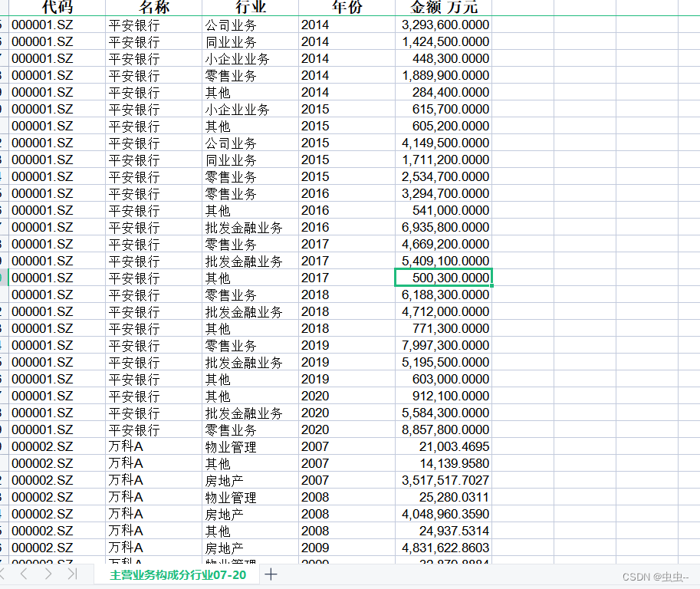Click amount cell 3,293,600.0000
700x589 pixels.
point(444,25)
